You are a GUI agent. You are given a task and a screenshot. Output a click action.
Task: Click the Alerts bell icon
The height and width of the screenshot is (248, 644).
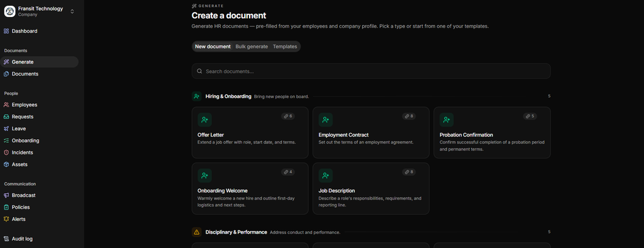click(x=6, y=219)
